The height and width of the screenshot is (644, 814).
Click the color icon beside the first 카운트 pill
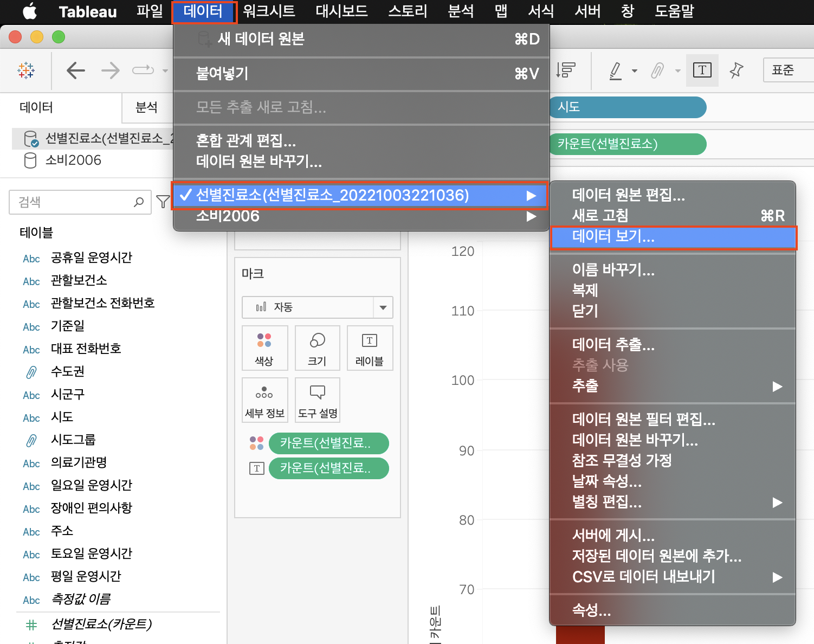coord(256,443)
